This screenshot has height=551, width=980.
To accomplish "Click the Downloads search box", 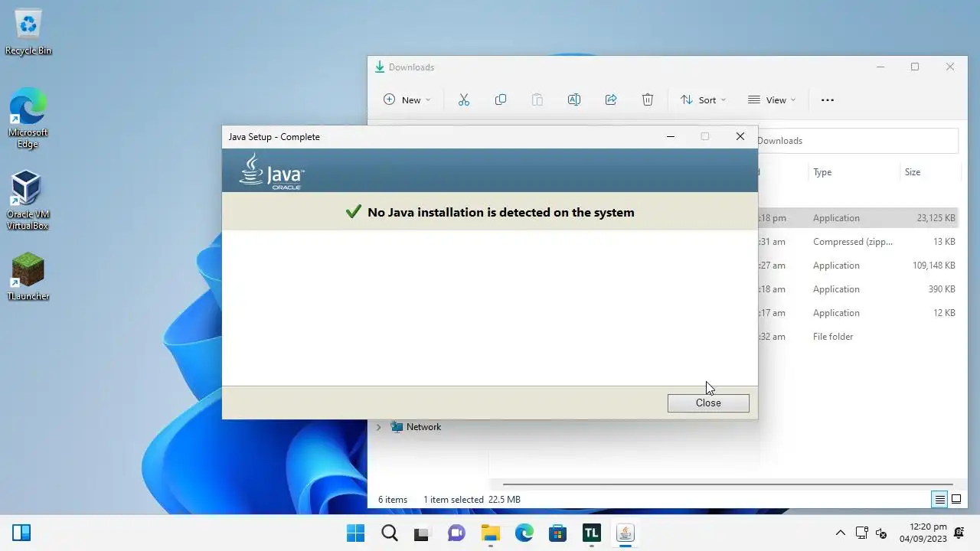I will (857, 141).
